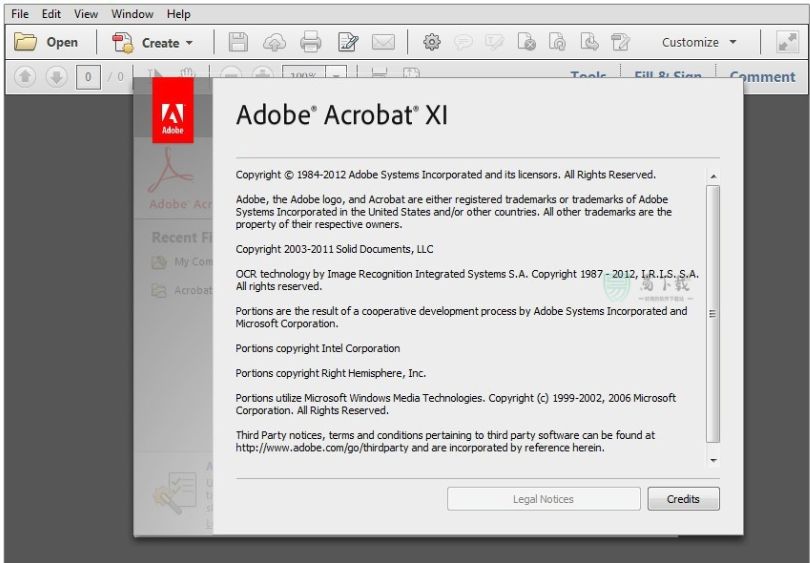Click the Edit text and sign icon
The image size is (810, 563).
coord(348,42)
